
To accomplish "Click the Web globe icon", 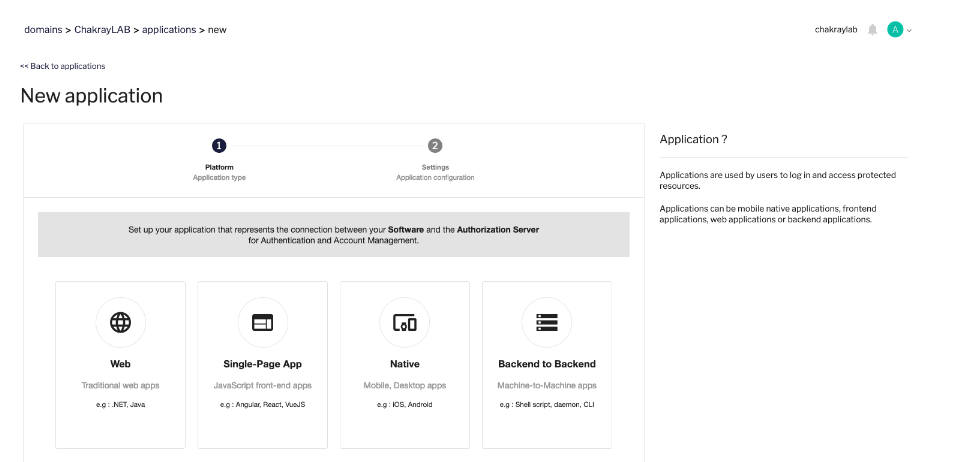I will 120,322.
